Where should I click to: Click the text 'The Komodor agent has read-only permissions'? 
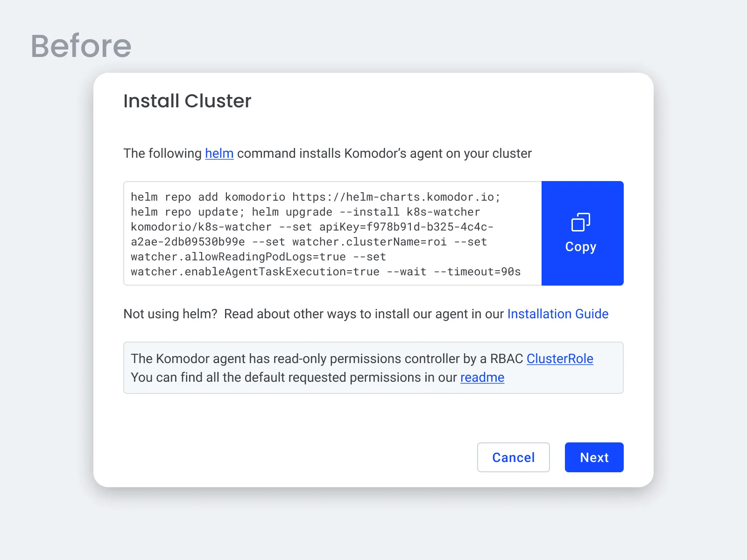(x=266, y=359)
